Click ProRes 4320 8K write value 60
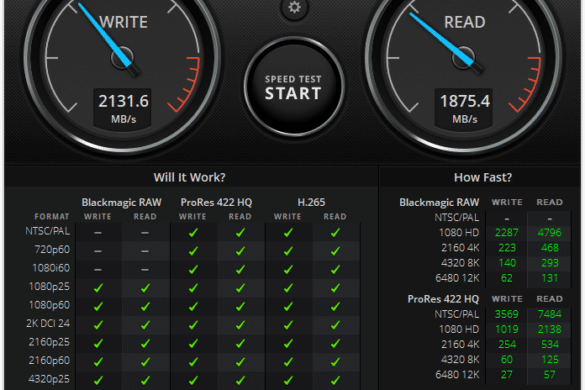 click(x=507, y=359)
